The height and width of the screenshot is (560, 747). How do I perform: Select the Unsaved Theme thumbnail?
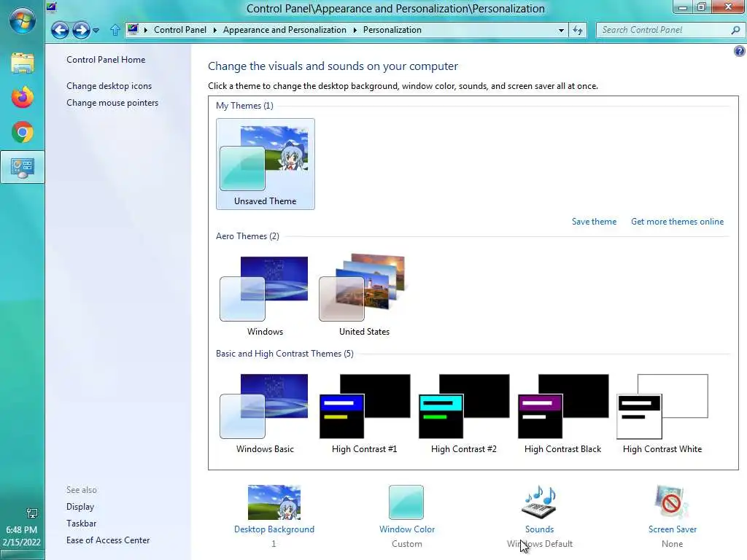point(266,164)
